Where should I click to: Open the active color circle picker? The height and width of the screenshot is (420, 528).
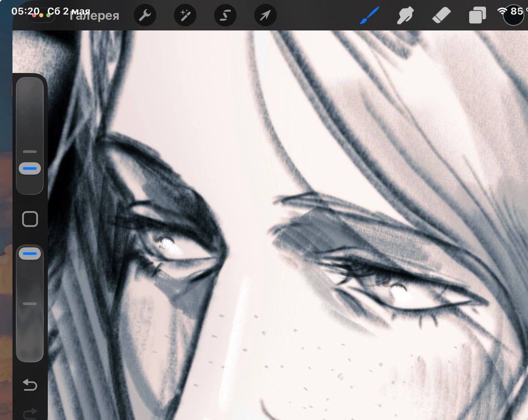(513, 16)
